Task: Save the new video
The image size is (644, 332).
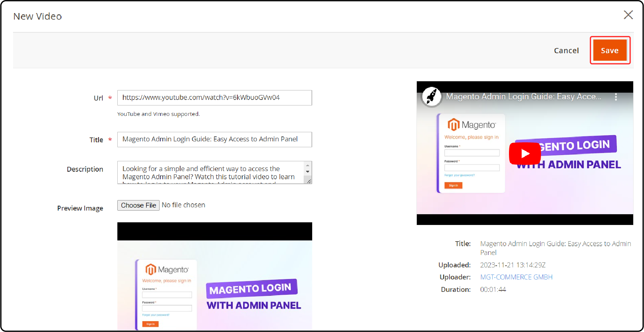Action: 610,50
